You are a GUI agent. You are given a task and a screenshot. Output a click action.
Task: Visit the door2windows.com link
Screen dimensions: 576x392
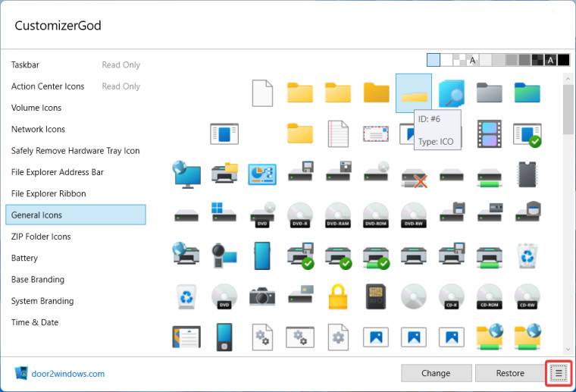coord(68,374)
